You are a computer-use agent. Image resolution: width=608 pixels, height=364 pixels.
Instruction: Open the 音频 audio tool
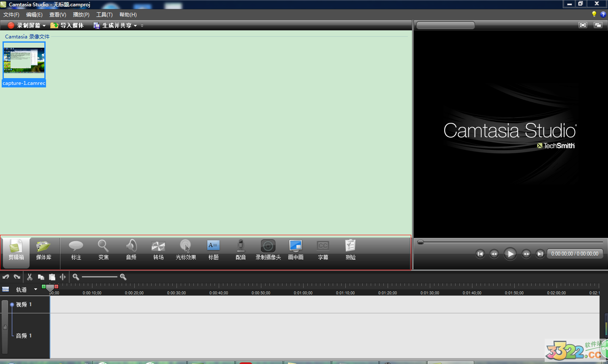click(131, 250)
